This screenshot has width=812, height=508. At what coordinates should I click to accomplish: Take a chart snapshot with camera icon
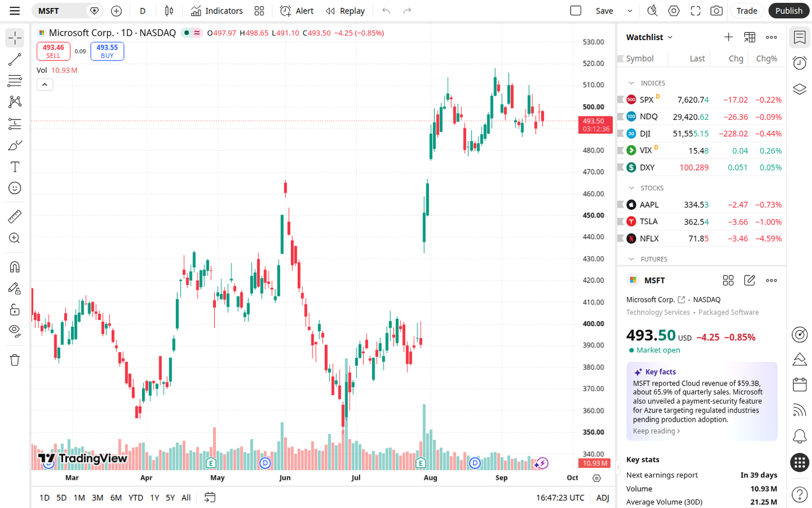click(717, 11)
